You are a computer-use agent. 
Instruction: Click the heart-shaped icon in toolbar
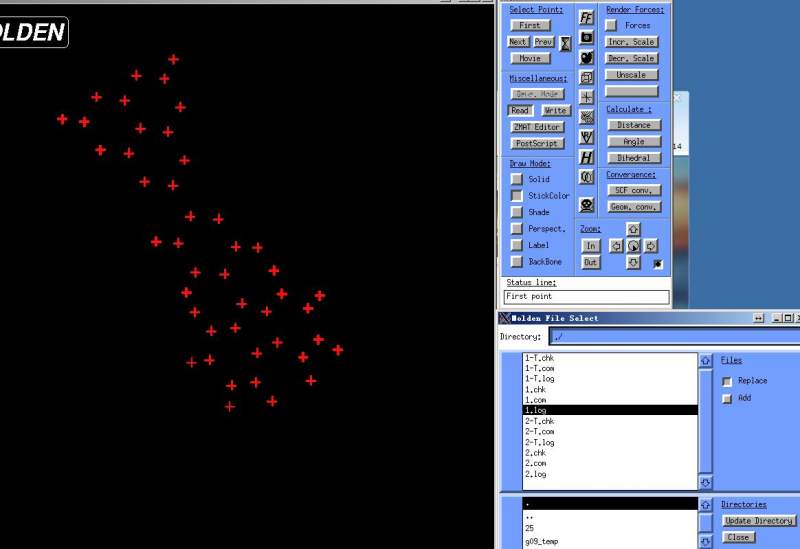587,57
